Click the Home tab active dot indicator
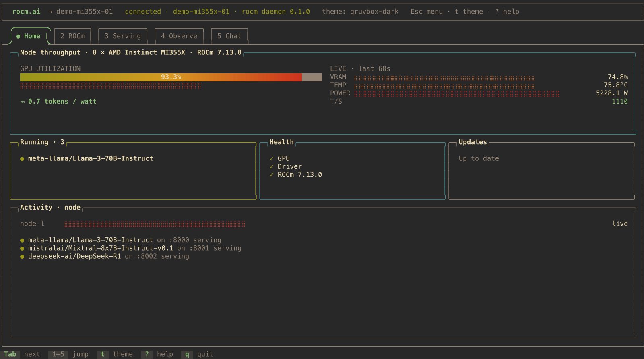 coord(18,36)
